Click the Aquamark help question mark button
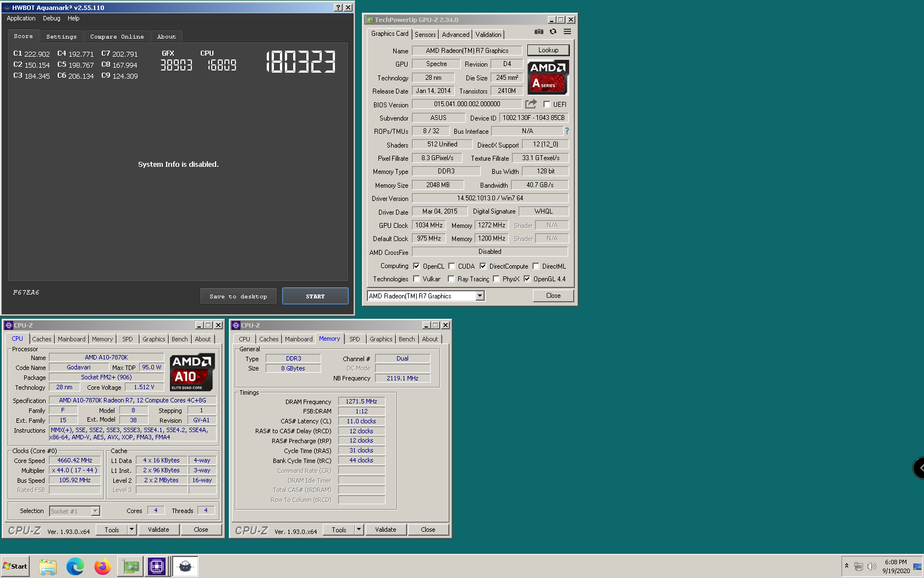 click(338, 8)
